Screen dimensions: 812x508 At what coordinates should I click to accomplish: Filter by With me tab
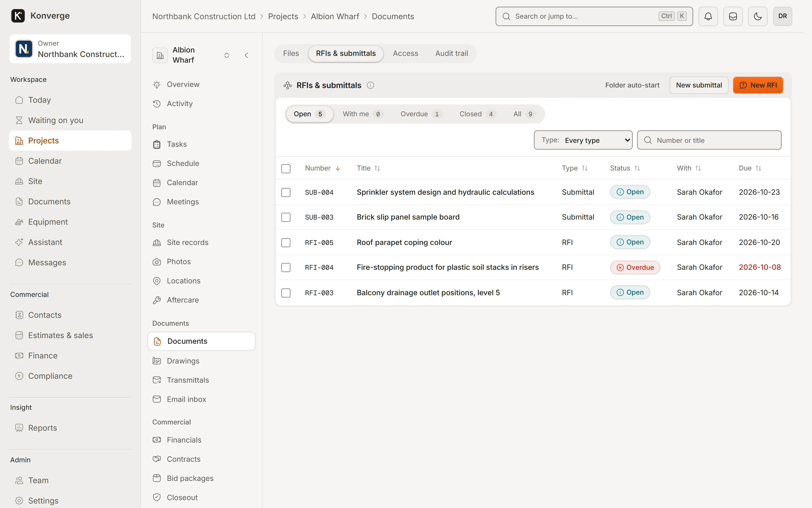click(363, 114)
